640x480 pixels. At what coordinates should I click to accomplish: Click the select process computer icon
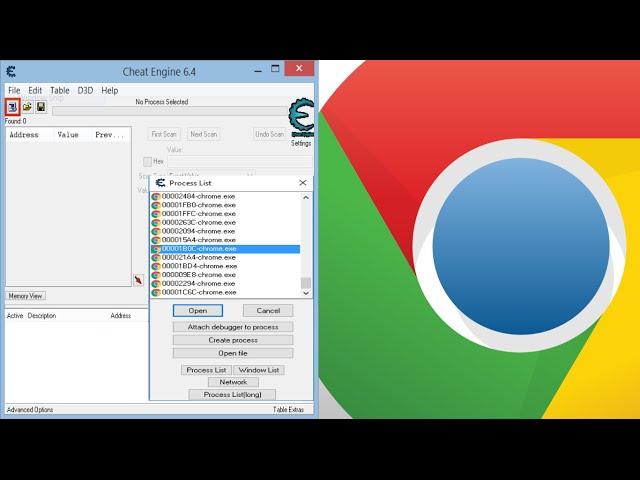(x=12, y=107)
